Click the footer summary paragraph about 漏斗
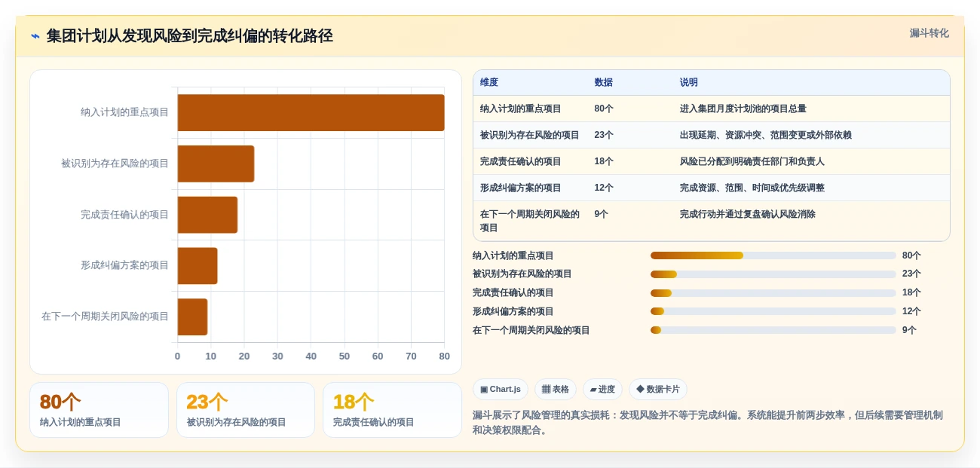Viewport: 980px width, 468px height. pos(708,423)
